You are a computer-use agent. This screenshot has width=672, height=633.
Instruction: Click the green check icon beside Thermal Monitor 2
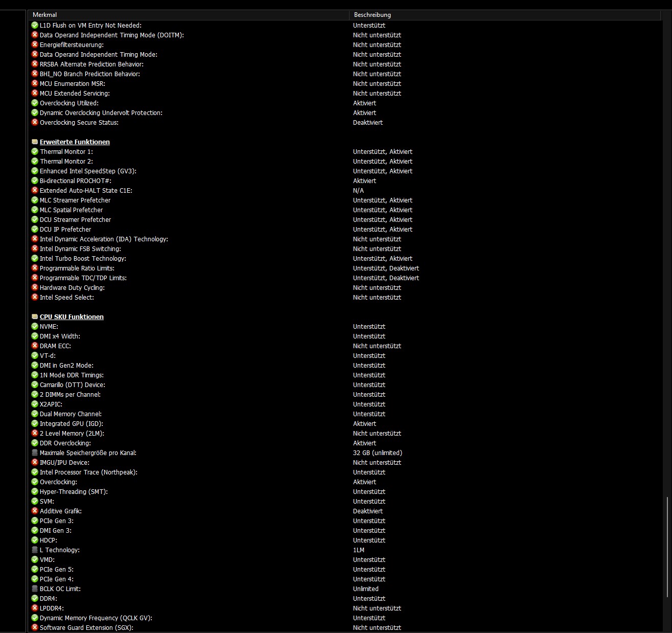35,162
